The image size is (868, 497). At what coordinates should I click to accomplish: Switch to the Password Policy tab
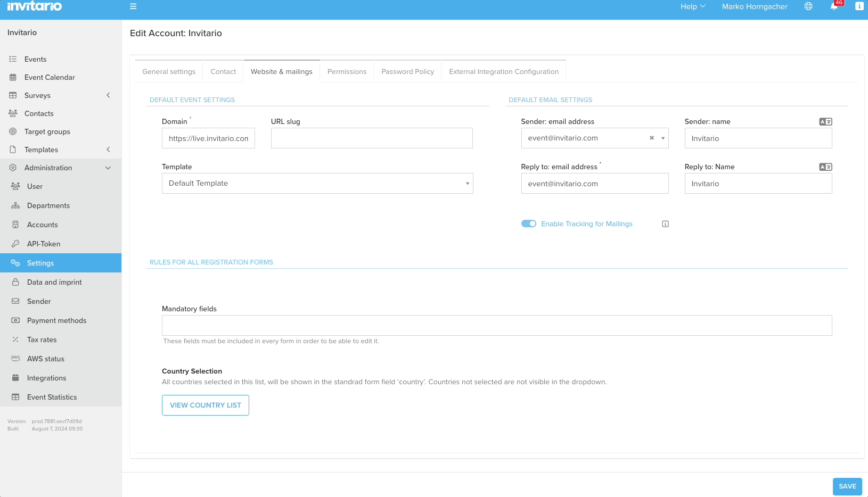click(407, 72)
